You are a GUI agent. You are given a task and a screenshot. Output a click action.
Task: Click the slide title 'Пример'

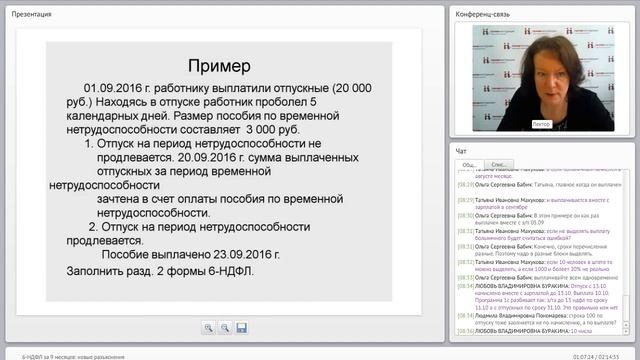[x=219, y=66]
